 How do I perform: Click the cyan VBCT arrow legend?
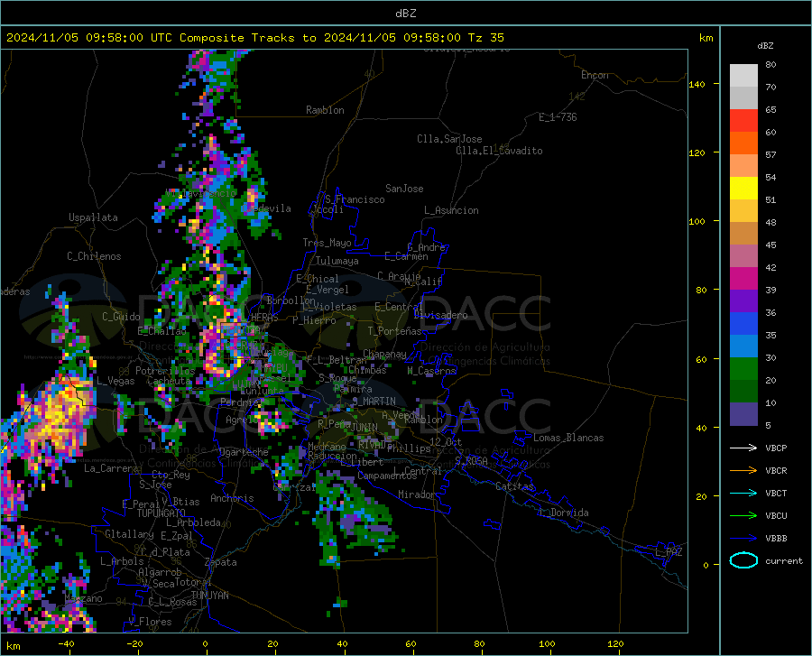click(743, 493)
